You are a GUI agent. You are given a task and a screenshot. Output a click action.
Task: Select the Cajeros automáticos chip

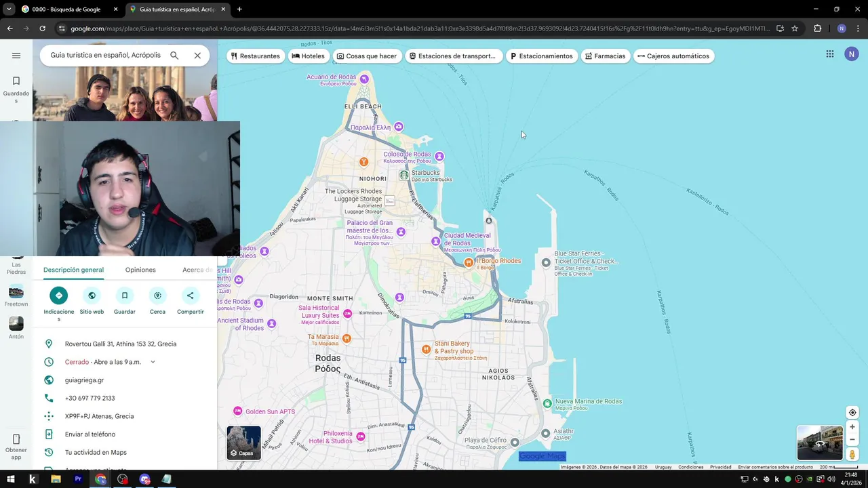673,56
